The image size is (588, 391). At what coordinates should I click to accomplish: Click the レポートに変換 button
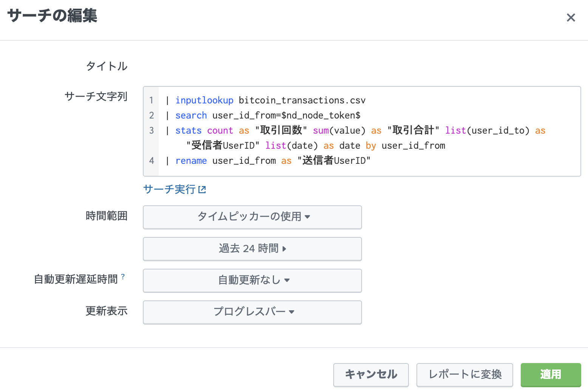(464, 374)
